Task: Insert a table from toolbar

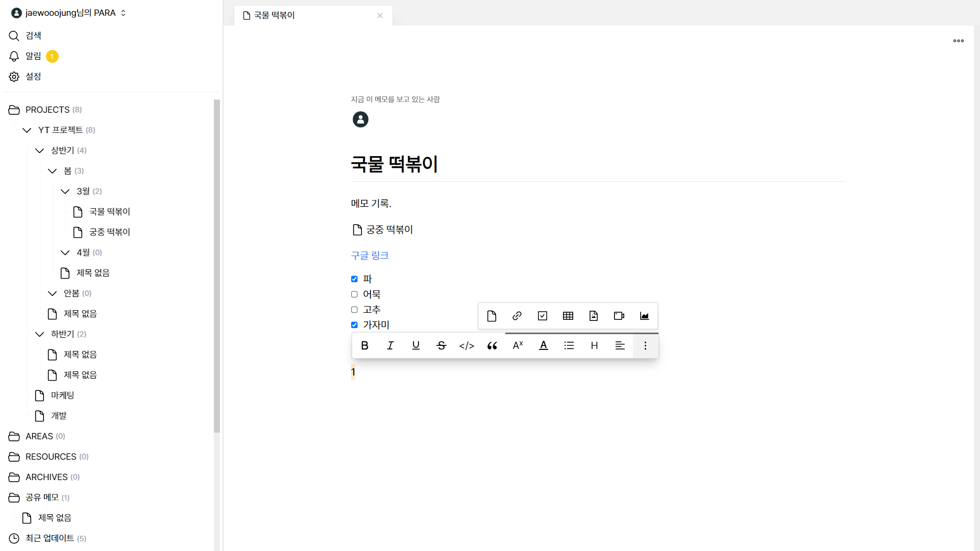Action: coord(568,316)
